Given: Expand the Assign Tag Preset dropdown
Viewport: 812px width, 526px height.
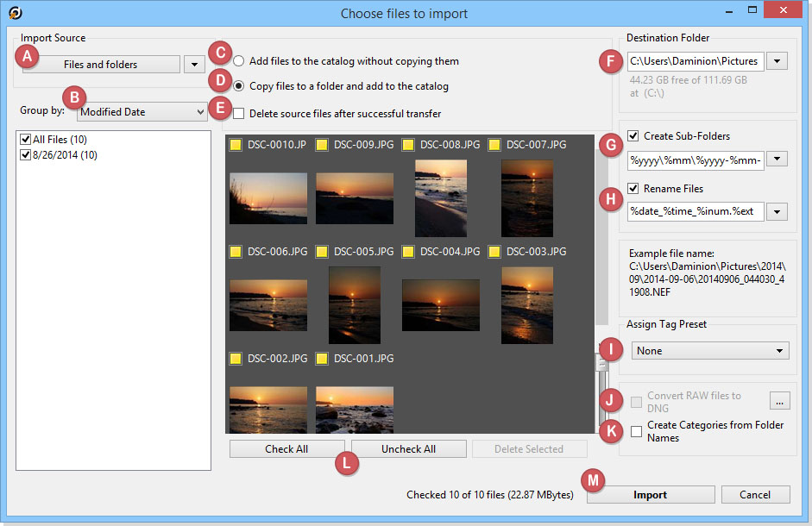Looking at the screenshot, I should click(x=709, y=351).
